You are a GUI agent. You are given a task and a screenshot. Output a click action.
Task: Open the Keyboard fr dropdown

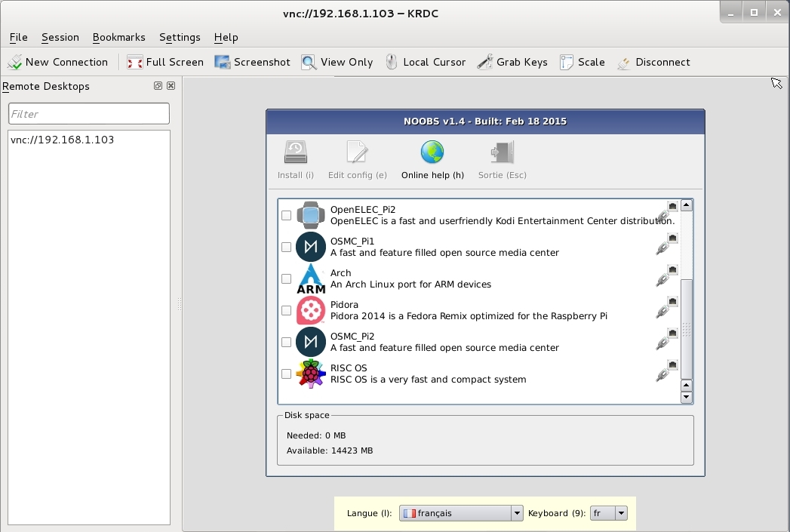click(x=608, y=513)
